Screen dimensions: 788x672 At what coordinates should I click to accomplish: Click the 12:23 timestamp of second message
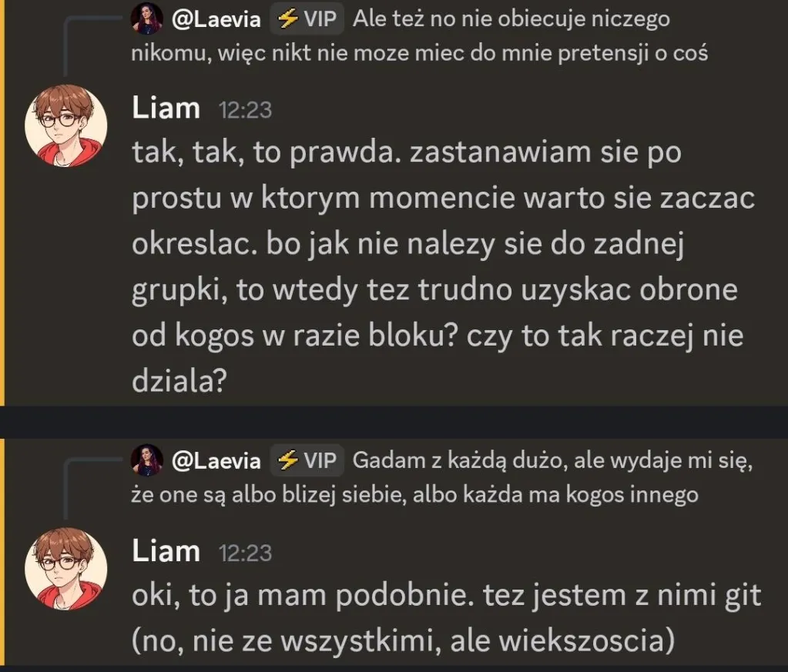(245, 553)
